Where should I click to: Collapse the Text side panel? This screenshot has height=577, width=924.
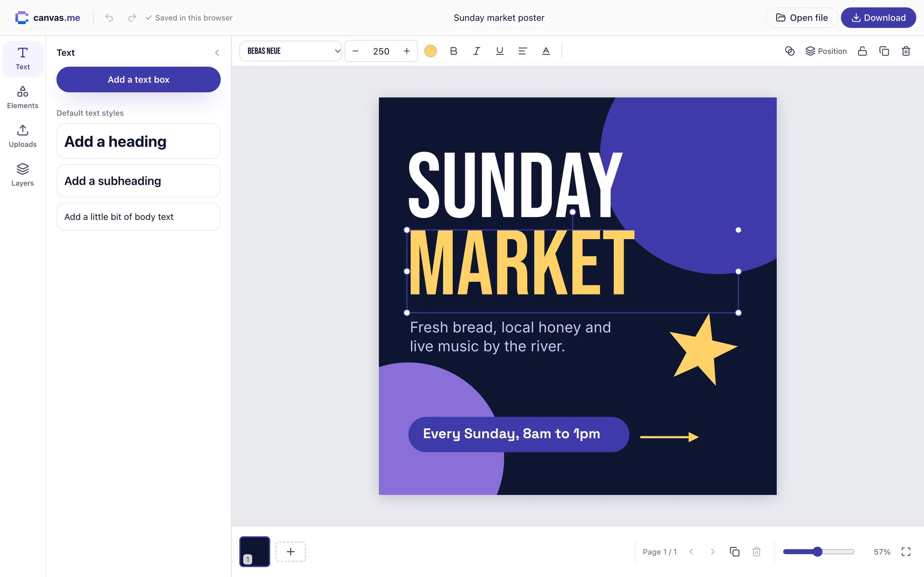[x=217, y=53]
